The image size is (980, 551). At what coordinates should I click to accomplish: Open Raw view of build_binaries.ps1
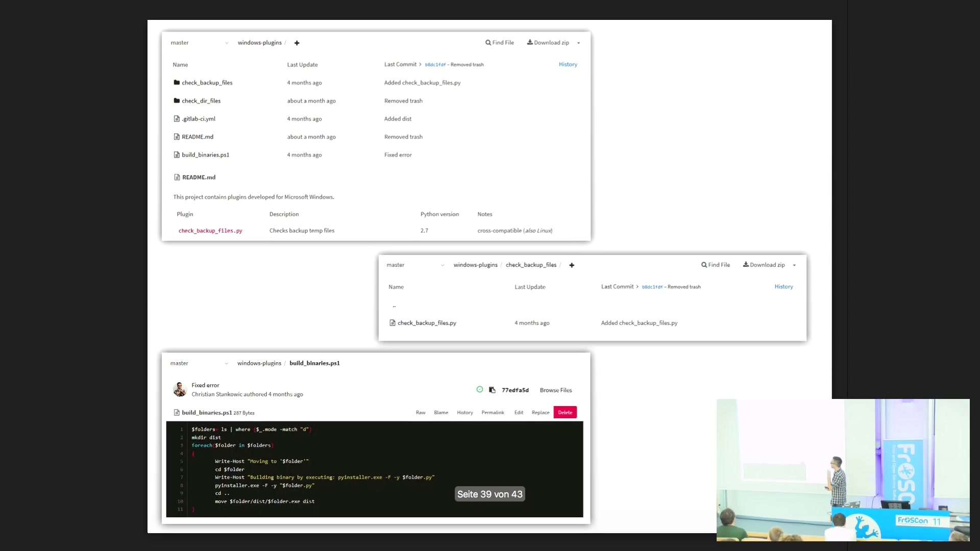tap(421, 413)
